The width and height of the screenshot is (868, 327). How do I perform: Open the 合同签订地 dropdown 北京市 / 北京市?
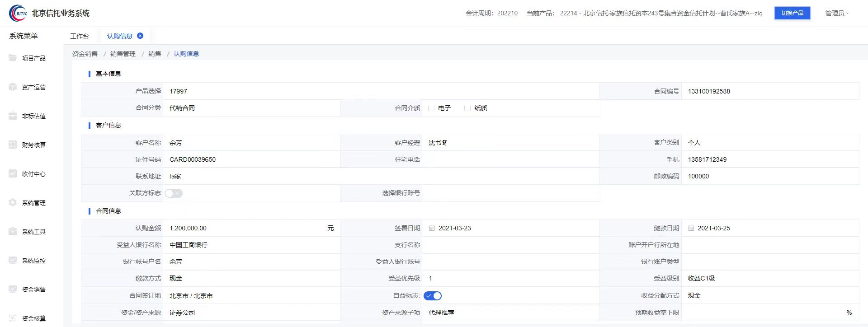click(x=251, y=296)
